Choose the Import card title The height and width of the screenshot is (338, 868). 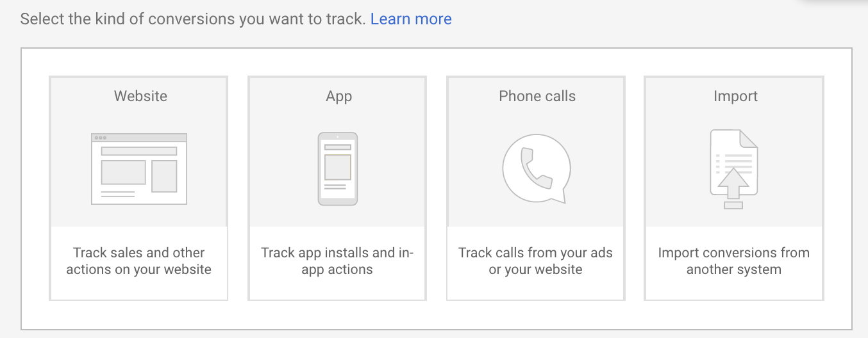point(735,96)
